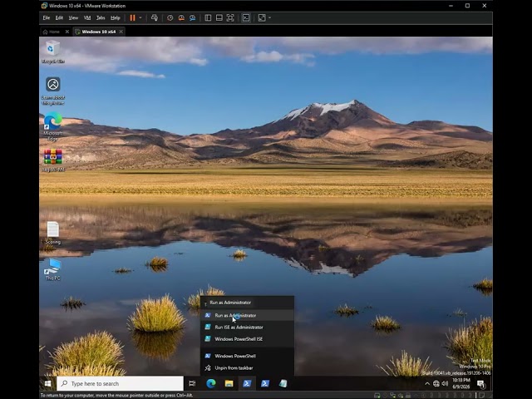The width and height of the screenshot is (532, 399).
Task: Open the snapshot manager icon
Action: 192,18
